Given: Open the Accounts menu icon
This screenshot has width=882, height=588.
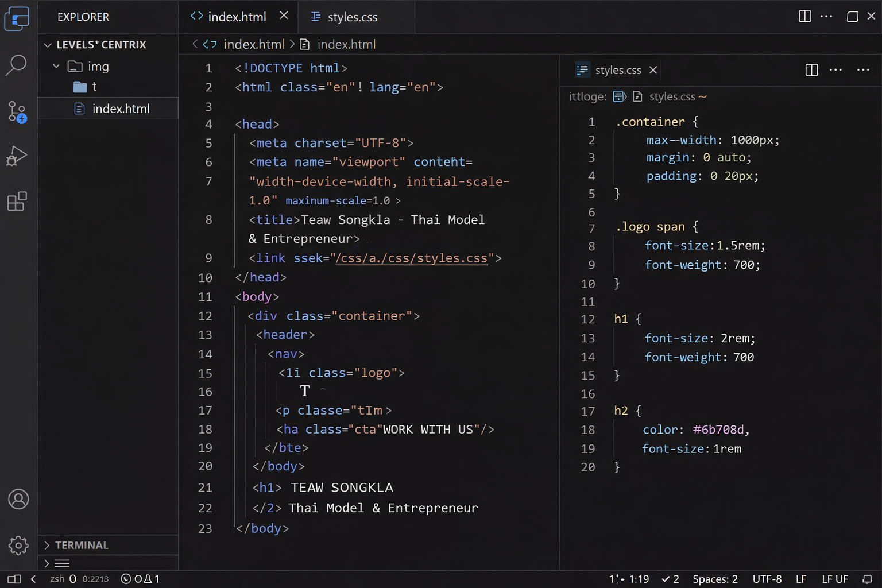Looking at the screenshot, I should tap(18, 500).
